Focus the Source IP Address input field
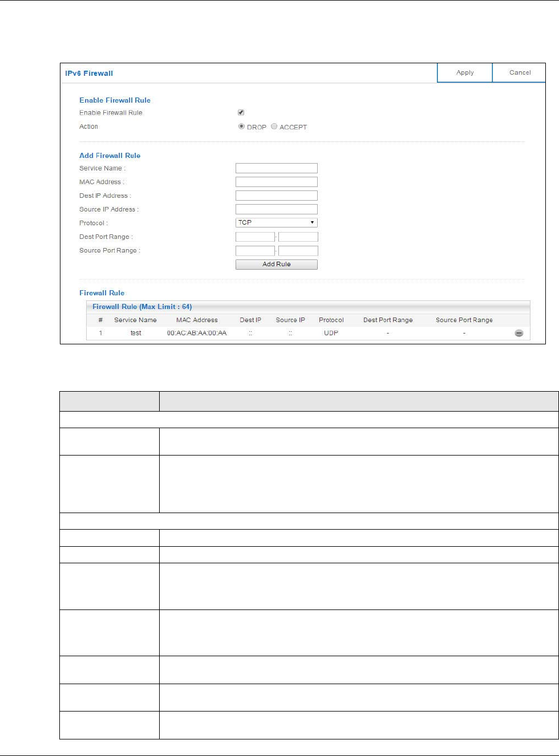The height and width of the screenshot is (756, 559). pyautogui.click(x=277, y=209)
